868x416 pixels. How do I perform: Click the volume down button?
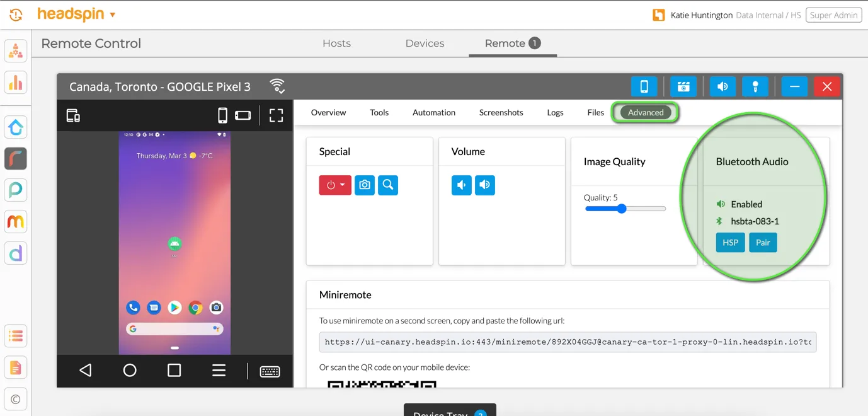tap(462, 185)
